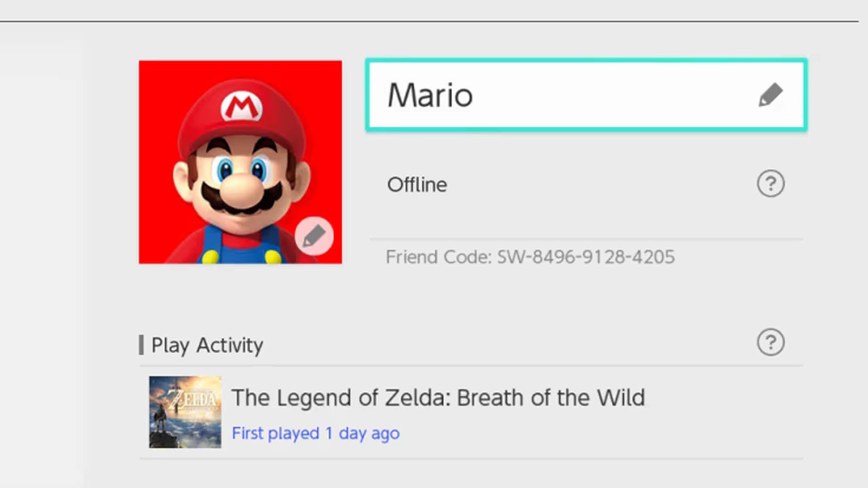This screenshot has width=868, height=488.
Task: Select the Play Activity heading
Action: click(207, 345)
